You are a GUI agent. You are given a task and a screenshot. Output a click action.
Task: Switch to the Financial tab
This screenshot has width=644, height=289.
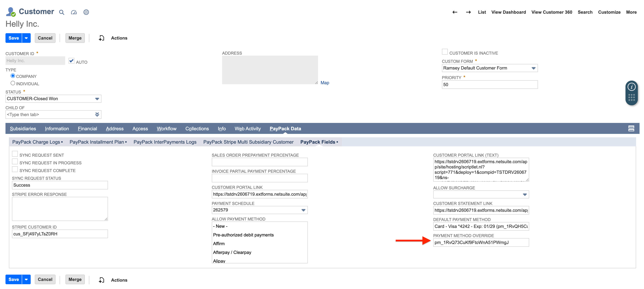(87, 128)
